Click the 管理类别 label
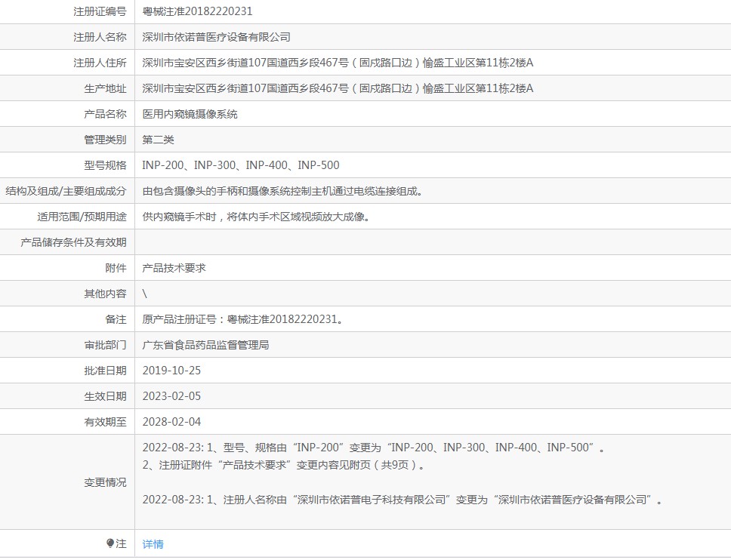 pyautogui.click(x=106, y=140)
